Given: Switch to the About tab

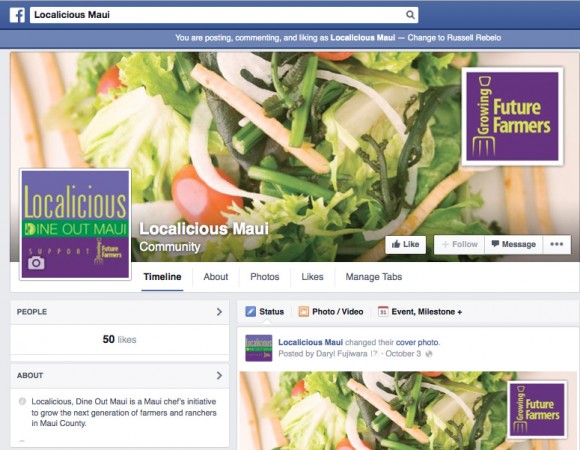Looking at the screenshot, I should [216, 277].
